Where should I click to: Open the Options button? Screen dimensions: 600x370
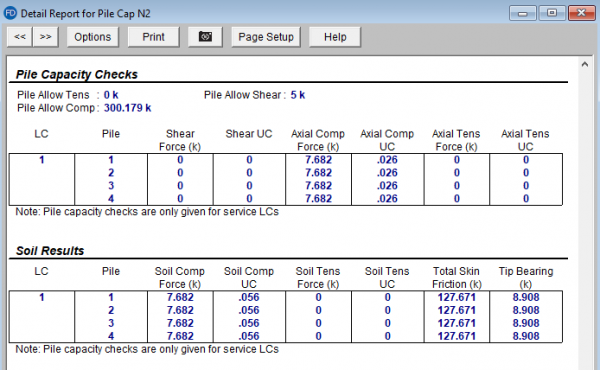[x=93, y=37]
